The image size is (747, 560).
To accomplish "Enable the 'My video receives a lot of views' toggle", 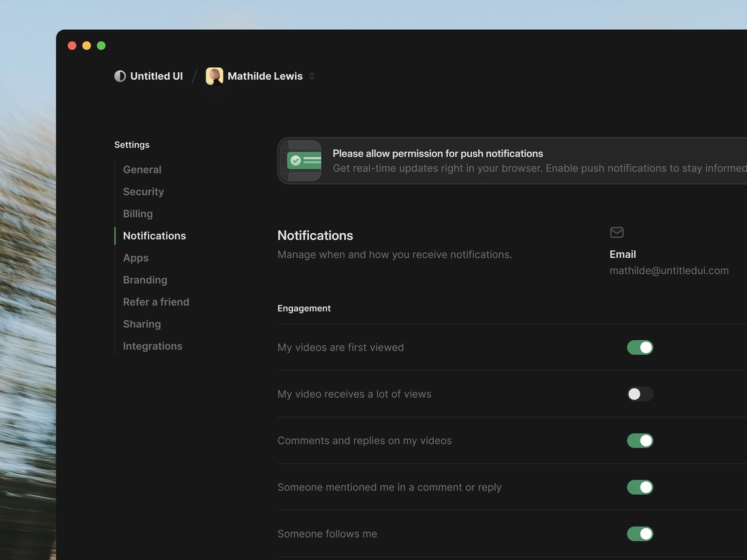I will (640, 394).
